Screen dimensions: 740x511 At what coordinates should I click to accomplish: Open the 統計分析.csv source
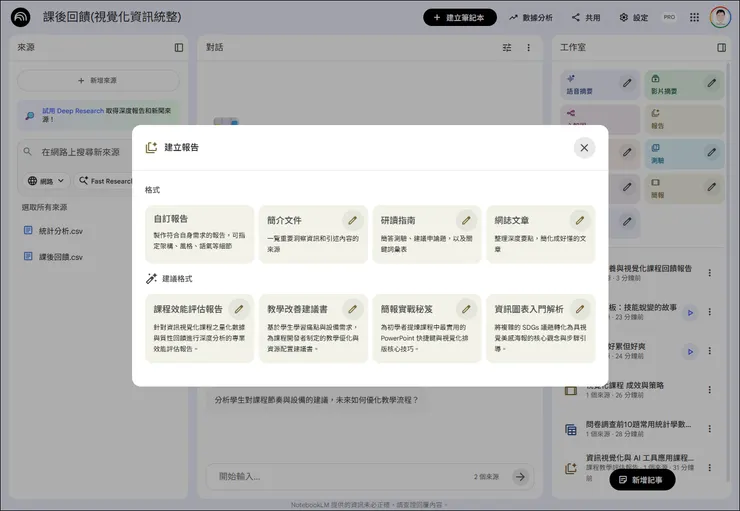point(60,231)
